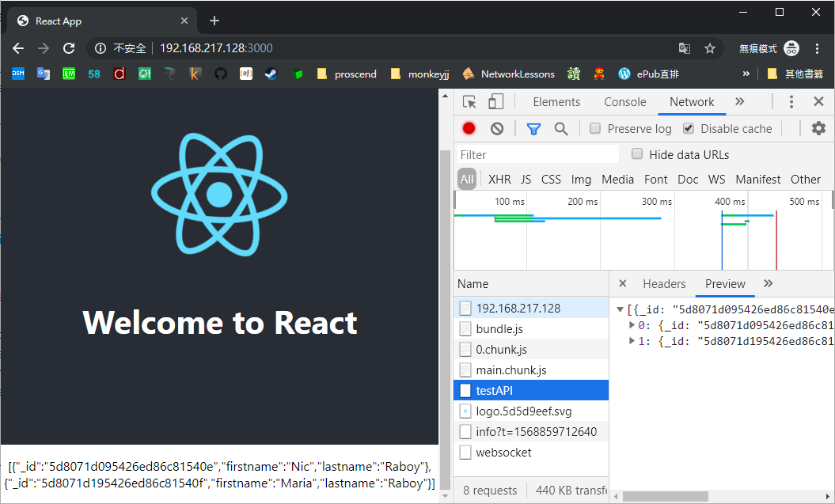Expand JSON item 1 in preview
The image size is (835, 504).
[632, 340]
